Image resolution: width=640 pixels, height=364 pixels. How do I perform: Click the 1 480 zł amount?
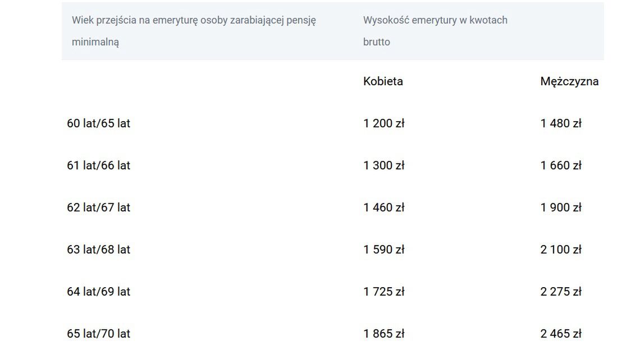(x=561, y=123)
